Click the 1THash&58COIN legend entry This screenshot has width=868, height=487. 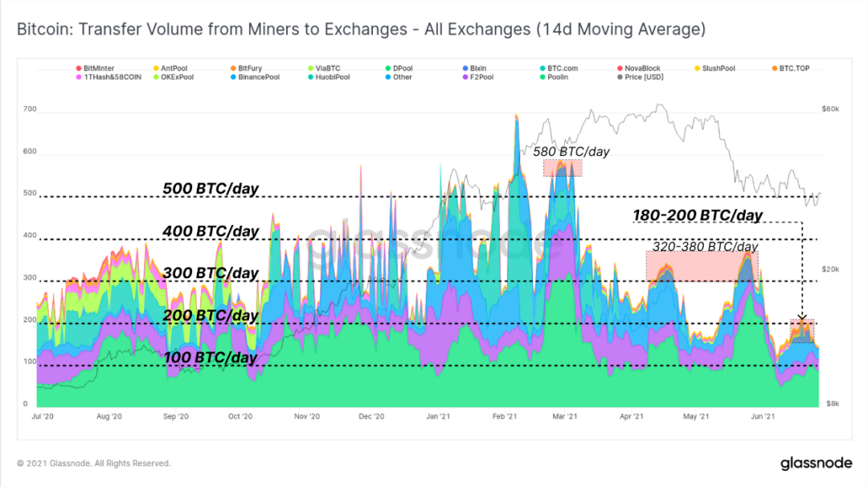tap(108, 77)
